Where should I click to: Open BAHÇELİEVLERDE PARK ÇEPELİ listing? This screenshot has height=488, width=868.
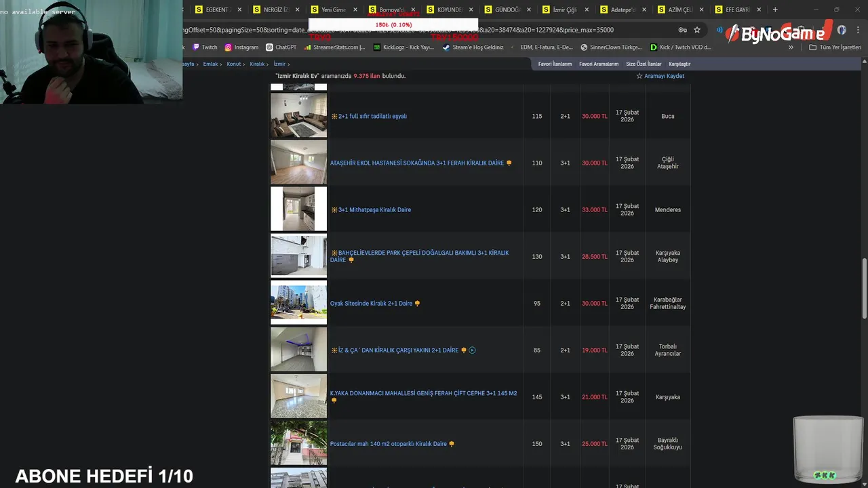tap(419, 256)
